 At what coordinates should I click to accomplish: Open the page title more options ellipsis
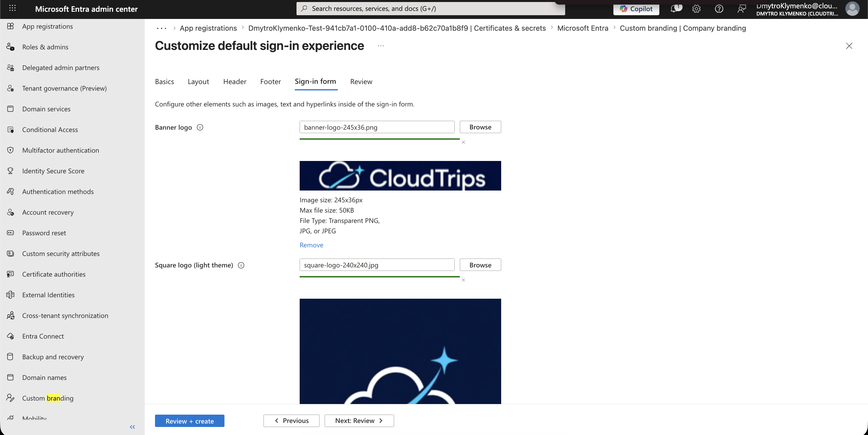pyautogui.click(x=381, y=46)
